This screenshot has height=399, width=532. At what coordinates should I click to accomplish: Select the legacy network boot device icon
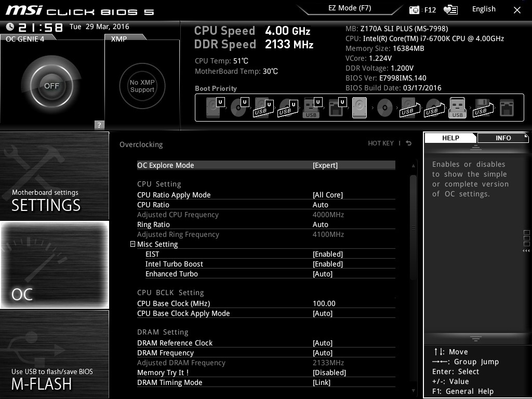pos(507,108)
